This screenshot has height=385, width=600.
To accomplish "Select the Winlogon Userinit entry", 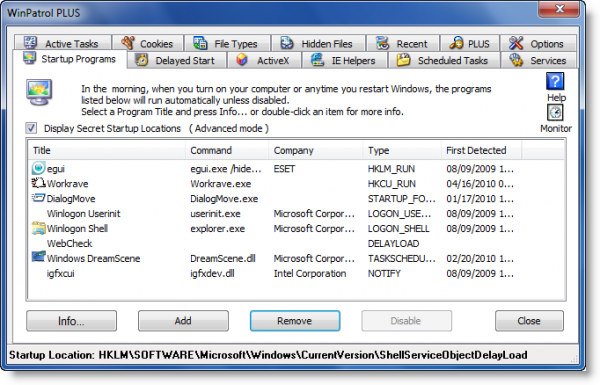I will (83, 214).
